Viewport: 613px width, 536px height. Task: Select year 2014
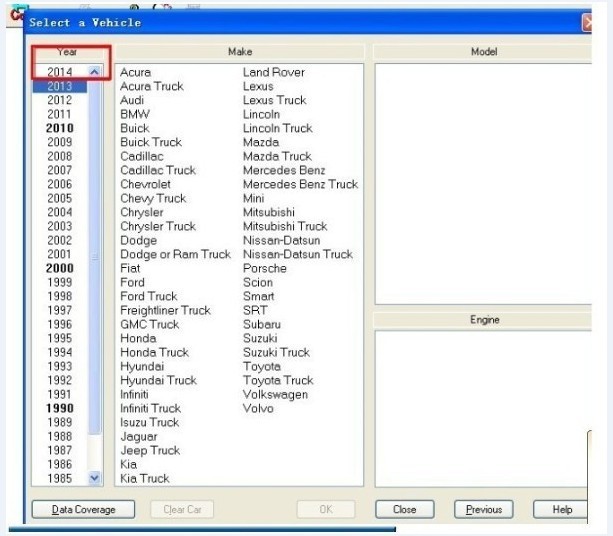click(x=60, y=72)
